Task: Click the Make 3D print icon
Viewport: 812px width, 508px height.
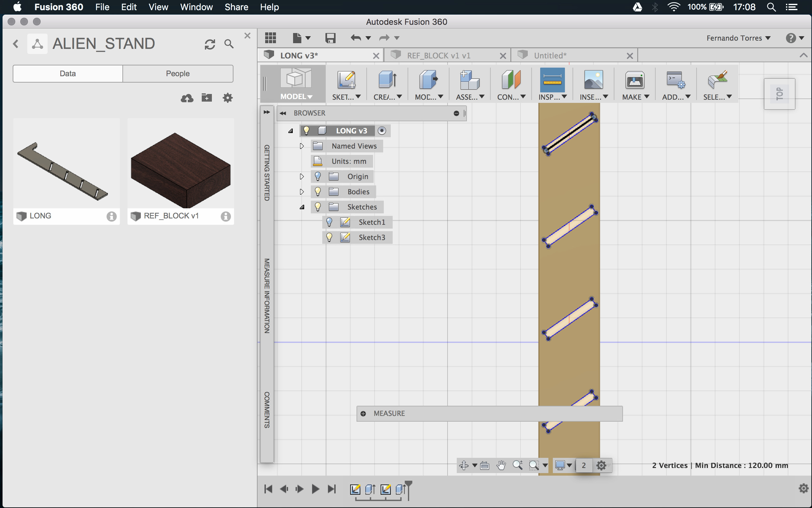Action: (635, 80)
